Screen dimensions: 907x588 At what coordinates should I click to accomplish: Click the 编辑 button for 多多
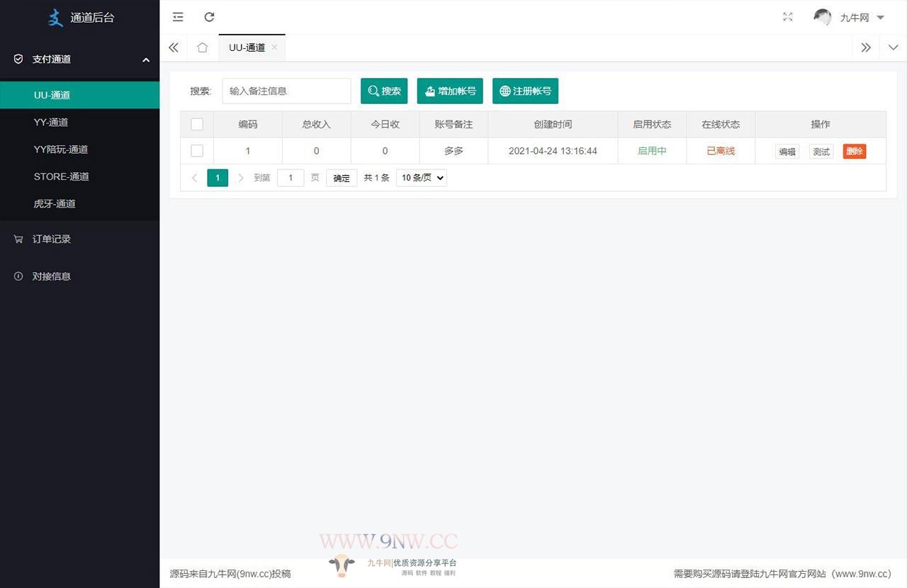(x=787, y=152)
